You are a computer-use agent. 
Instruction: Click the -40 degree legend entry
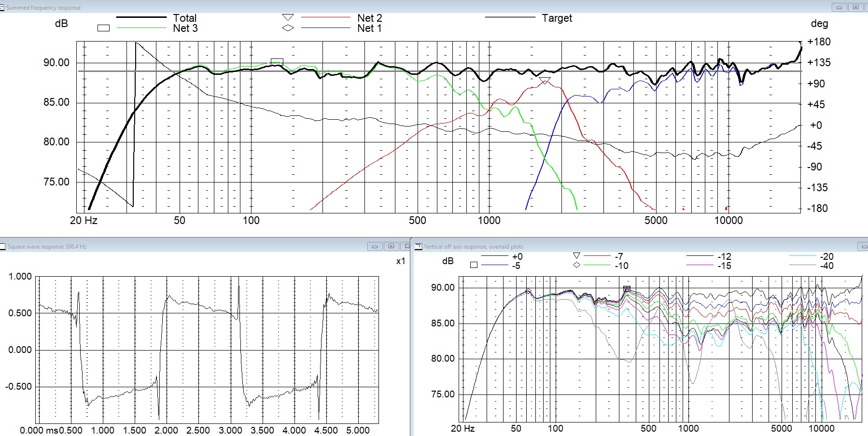coord(827,266)
